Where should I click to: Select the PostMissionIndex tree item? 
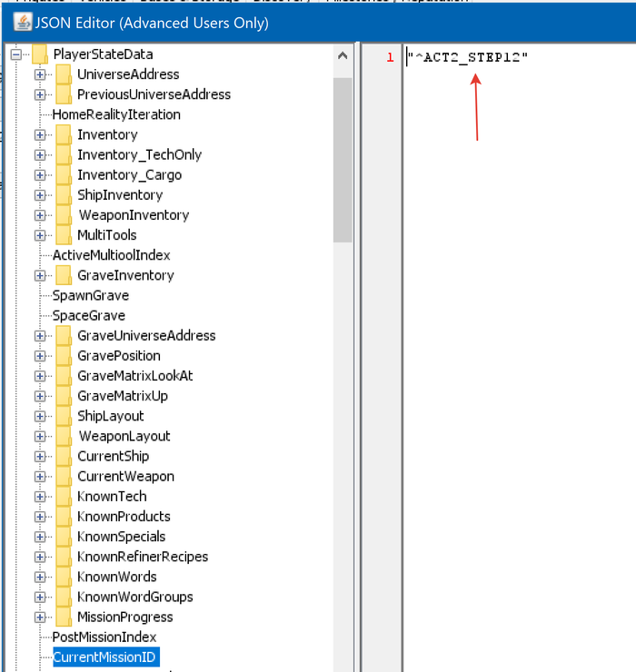[104, 637]
